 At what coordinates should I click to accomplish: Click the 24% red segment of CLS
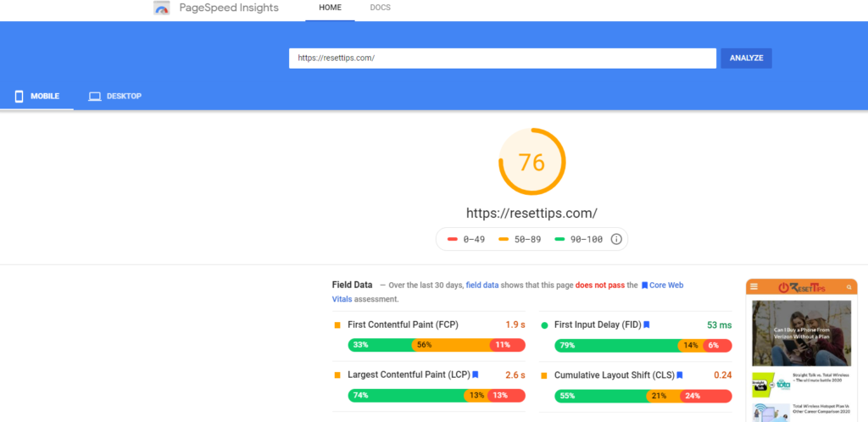tap(707, 396)
